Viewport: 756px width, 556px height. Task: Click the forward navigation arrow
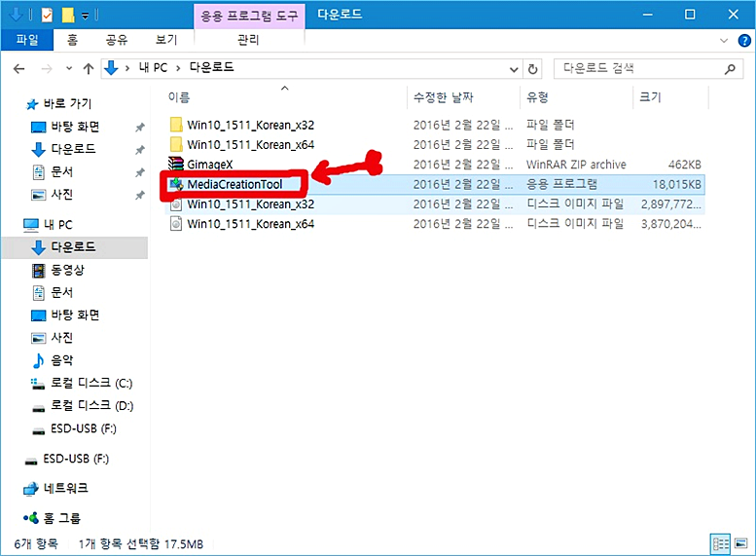tap(47, 69)
